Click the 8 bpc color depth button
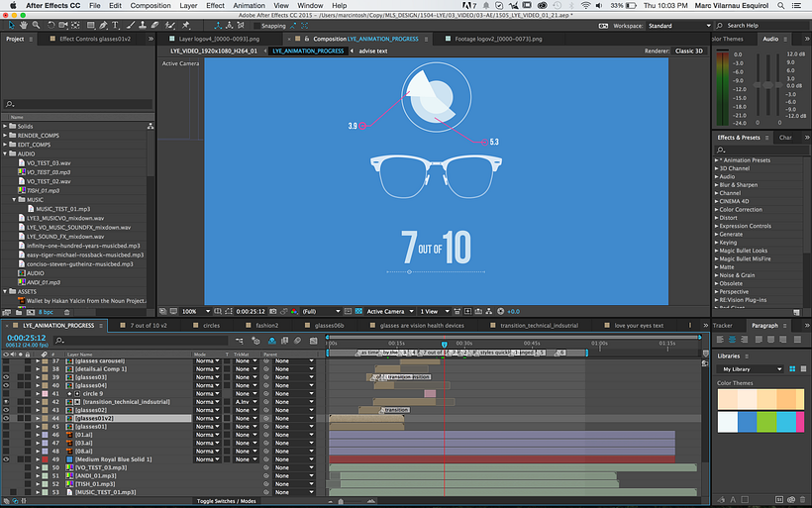Screen dimensions: 812x508 pyautogui.click(x=47, y=312)
